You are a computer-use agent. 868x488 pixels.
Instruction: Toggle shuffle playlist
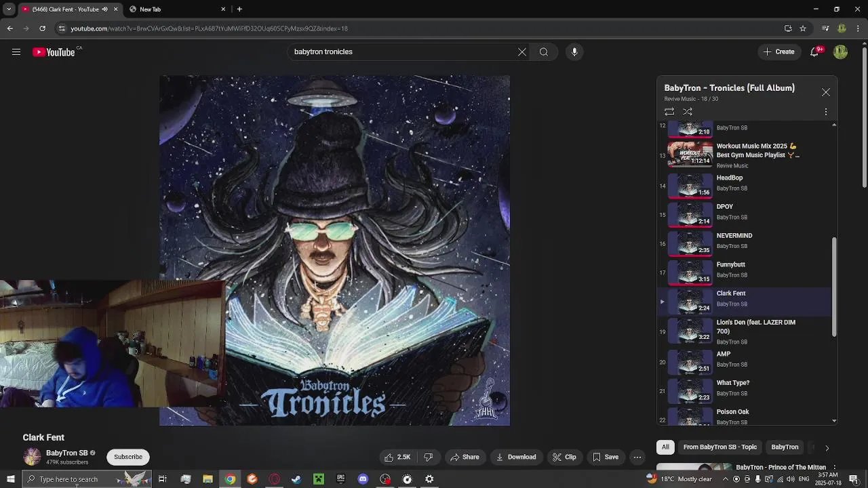coord(688,112)
